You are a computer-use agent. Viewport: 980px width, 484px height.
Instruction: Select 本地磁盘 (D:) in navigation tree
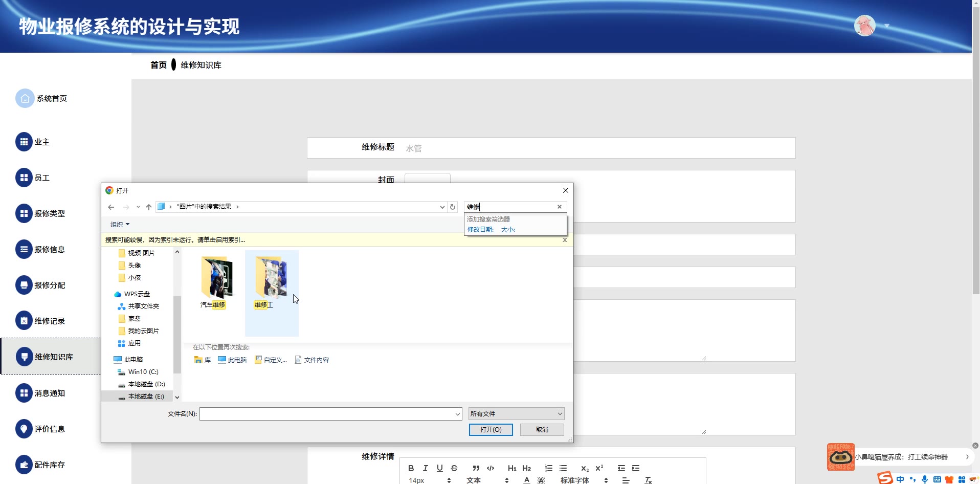tap(146, 384)
